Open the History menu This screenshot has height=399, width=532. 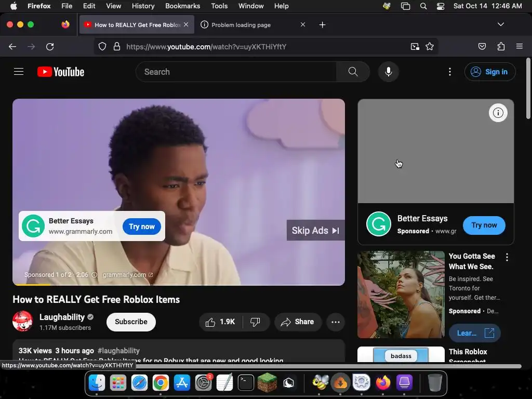point(143,6)
